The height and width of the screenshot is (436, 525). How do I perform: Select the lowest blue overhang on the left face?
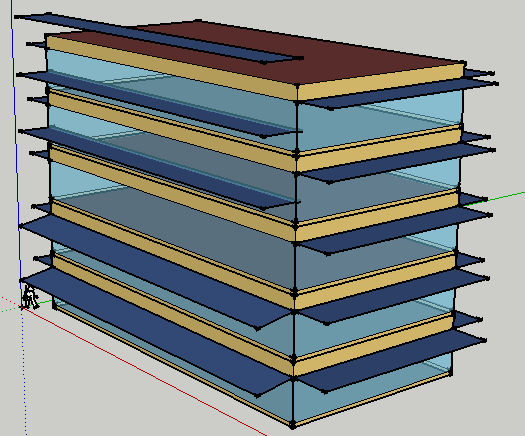click(x=154, y=332)
